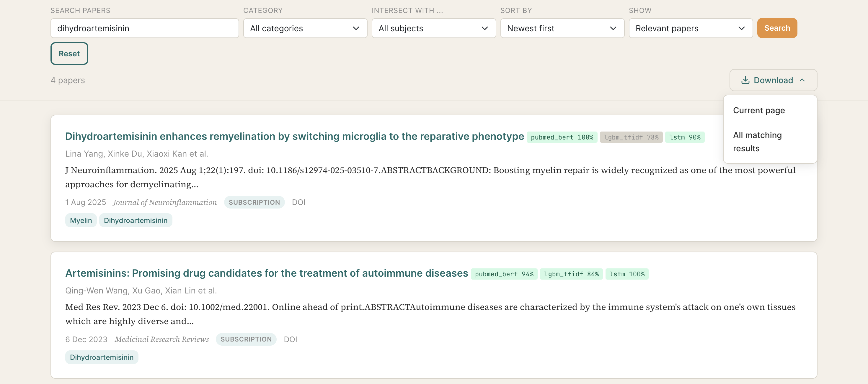Image resolution: width=868 pixels, height=384 pixels.
Task: Click the Journal of Neuroinflammation journal name
Action: [165, 202]
